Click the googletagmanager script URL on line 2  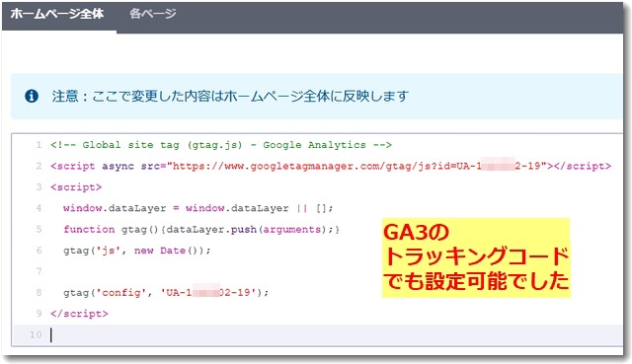(359, 166)
